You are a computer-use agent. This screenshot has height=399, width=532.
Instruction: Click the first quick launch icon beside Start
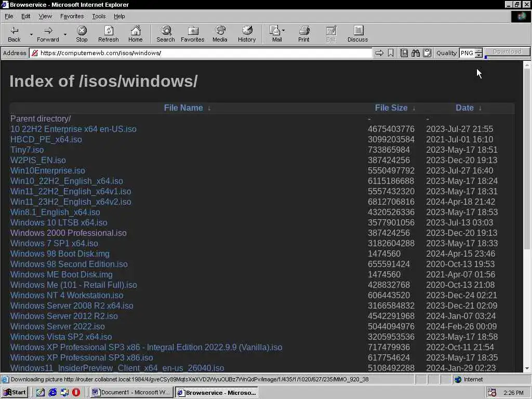coord(41,392)
